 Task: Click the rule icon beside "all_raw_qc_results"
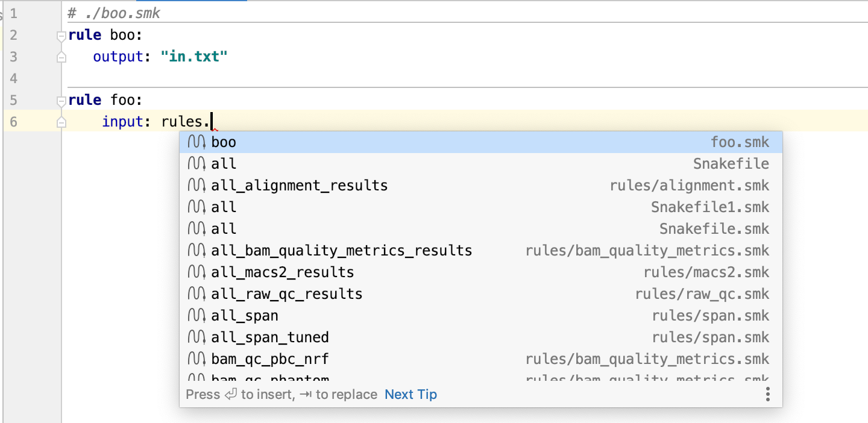[196, 293]
